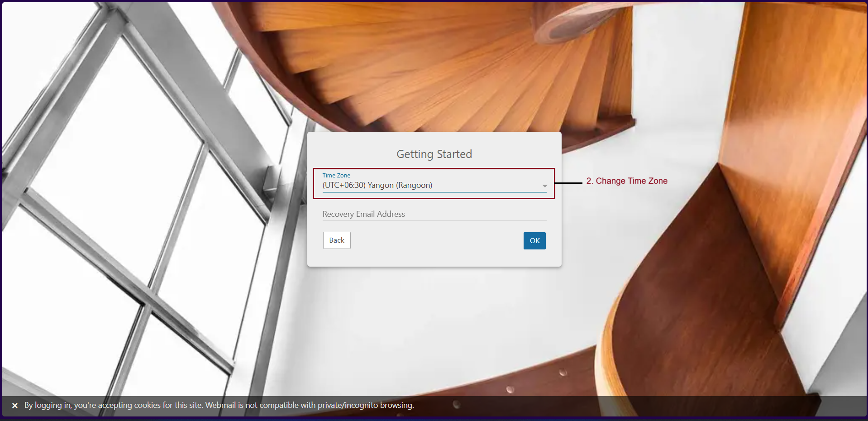Focus the Recovery Email Address field
The width and height of the screenshot is (868, 421).
434,214
